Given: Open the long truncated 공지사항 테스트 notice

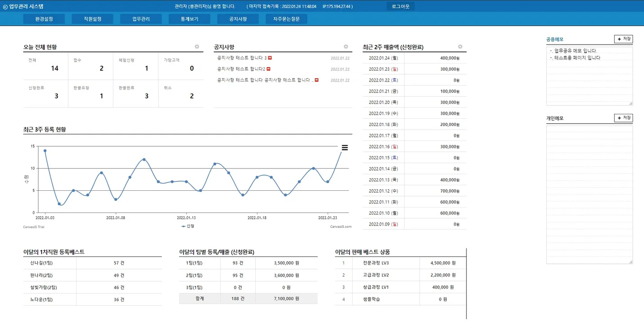Looking at the screenshot, I should point(265,80).
